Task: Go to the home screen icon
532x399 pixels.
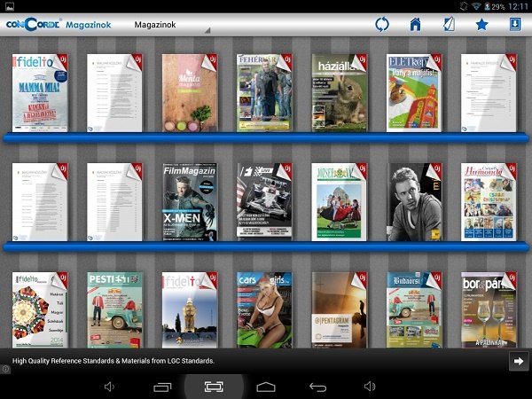Action: tap(415, 25)
